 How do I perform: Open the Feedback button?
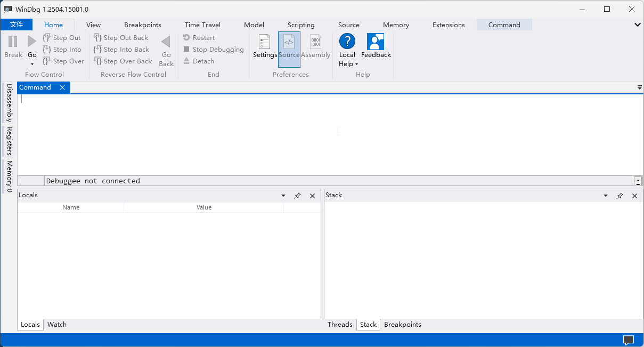[376, 46]
